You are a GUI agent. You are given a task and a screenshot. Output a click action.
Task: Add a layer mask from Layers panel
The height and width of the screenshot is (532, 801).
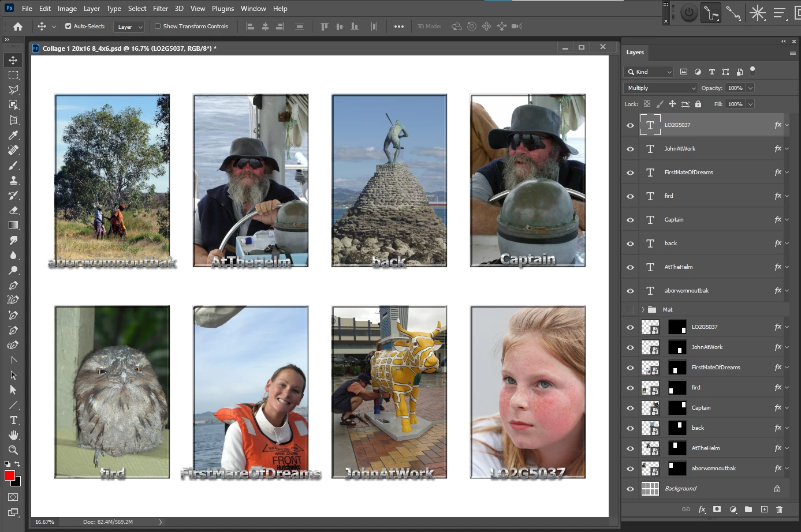pos(717,509)
